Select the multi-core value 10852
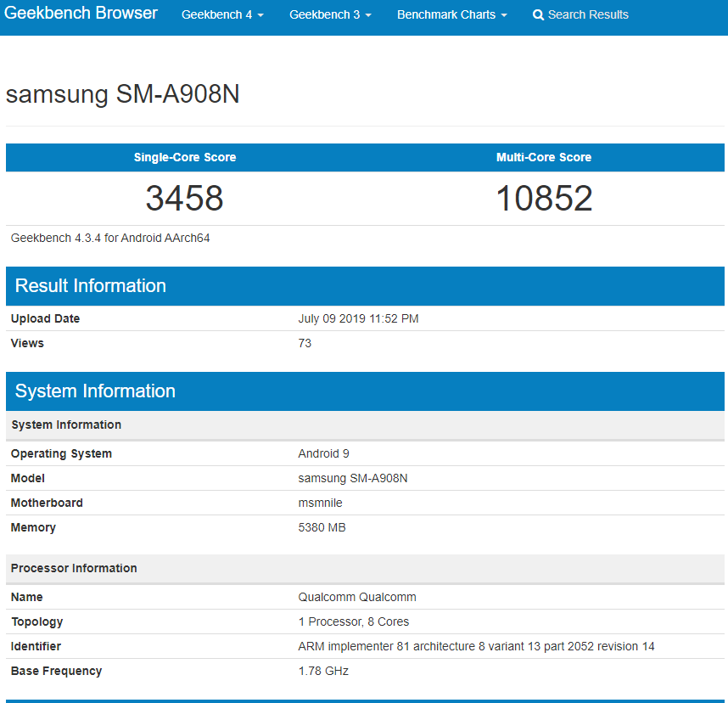Image resolution: width=728 pixels, height=703 pixels. 544,199
